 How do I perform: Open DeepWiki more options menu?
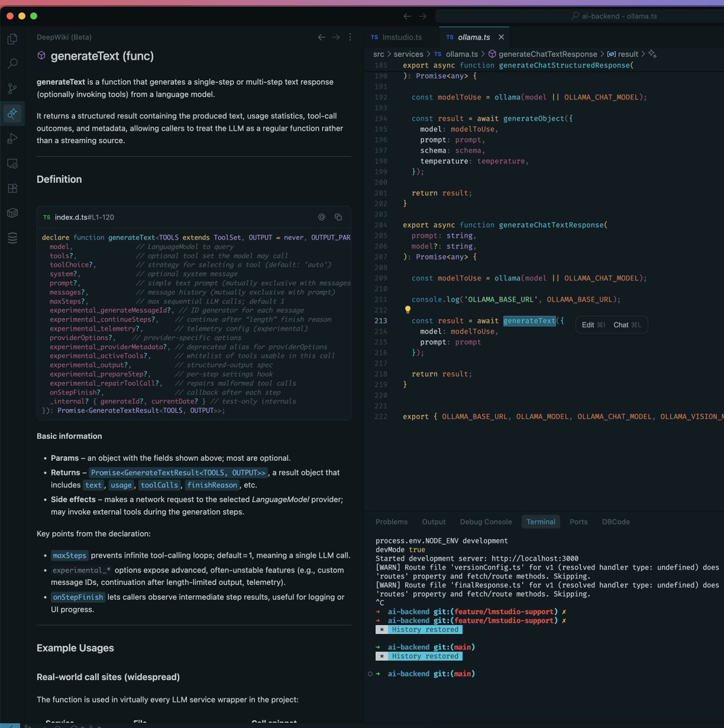[x=350, y=37]
